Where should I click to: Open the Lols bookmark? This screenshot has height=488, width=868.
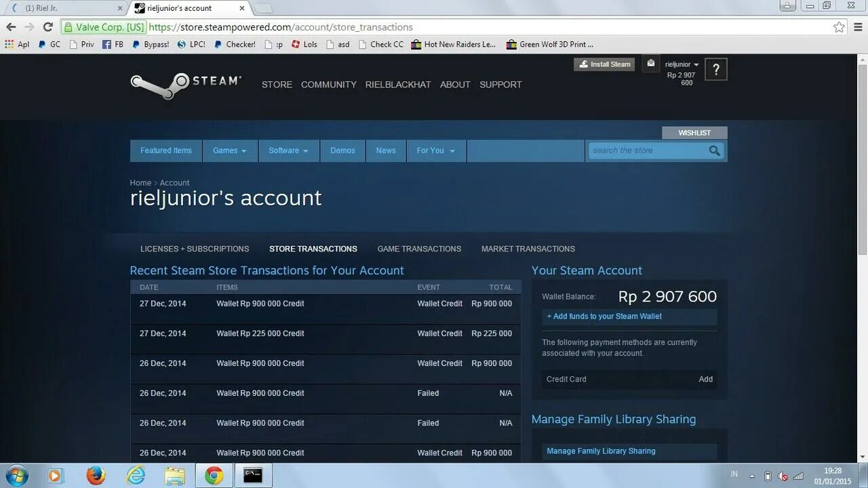coord(304,44)
